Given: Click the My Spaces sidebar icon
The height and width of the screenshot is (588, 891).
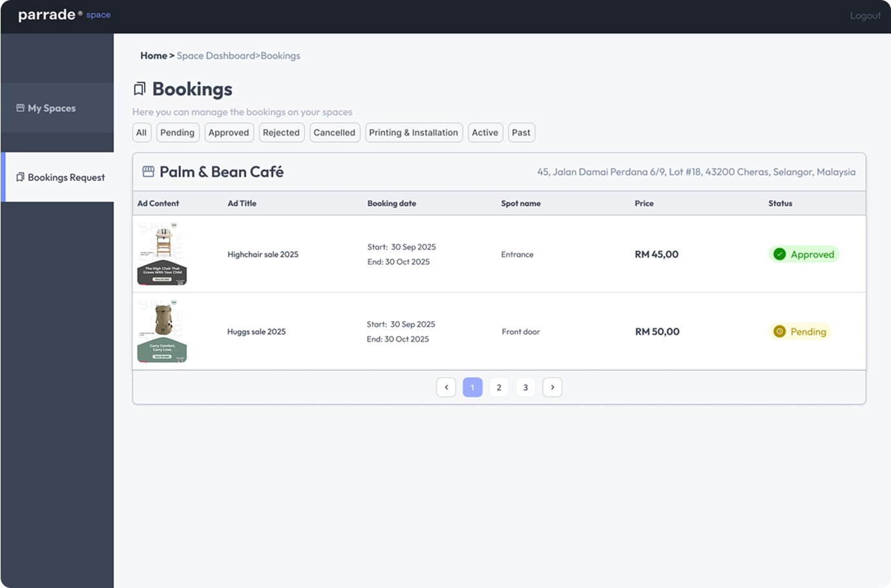Looking at the screenshot, I should click(x=19, y=108).
